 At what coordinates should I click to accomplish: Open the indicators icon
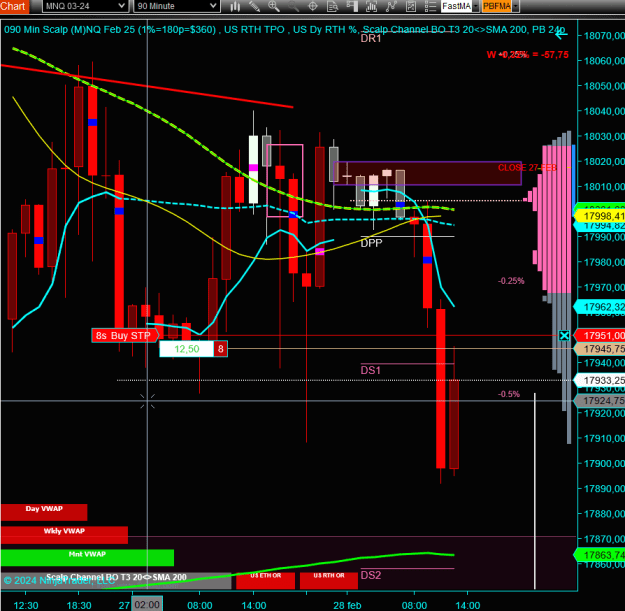click(x=391, y=6)
